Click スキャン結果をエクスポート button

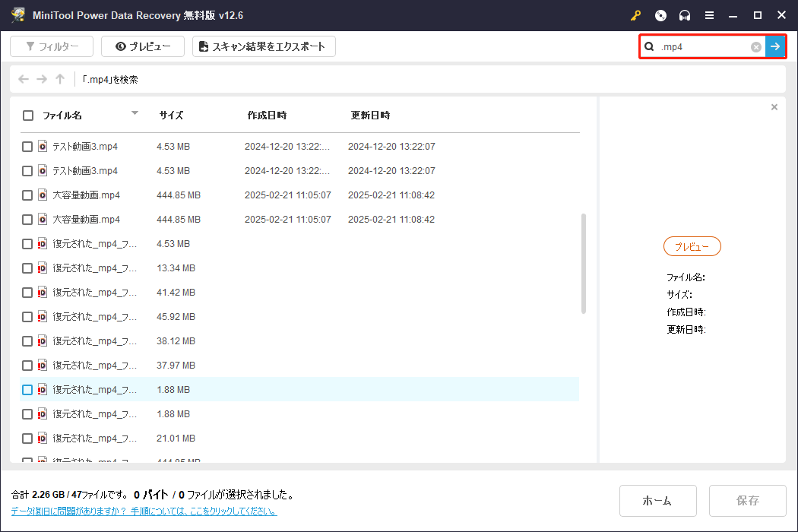264,46
